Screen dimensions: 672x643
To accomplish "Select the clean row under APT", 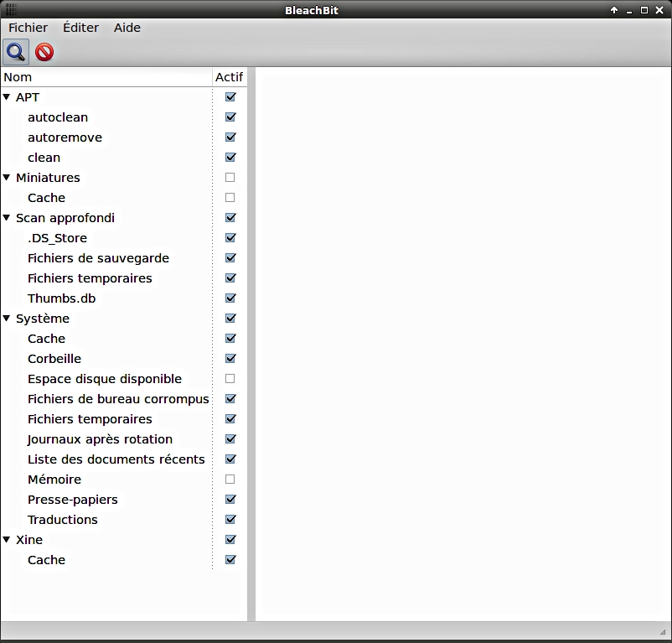I will tap(123, 158).
